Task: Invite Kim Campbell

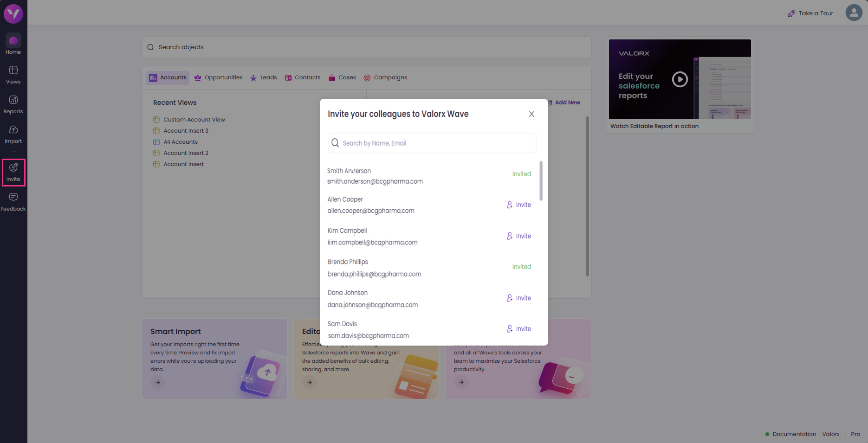Action: coord(518,236)
